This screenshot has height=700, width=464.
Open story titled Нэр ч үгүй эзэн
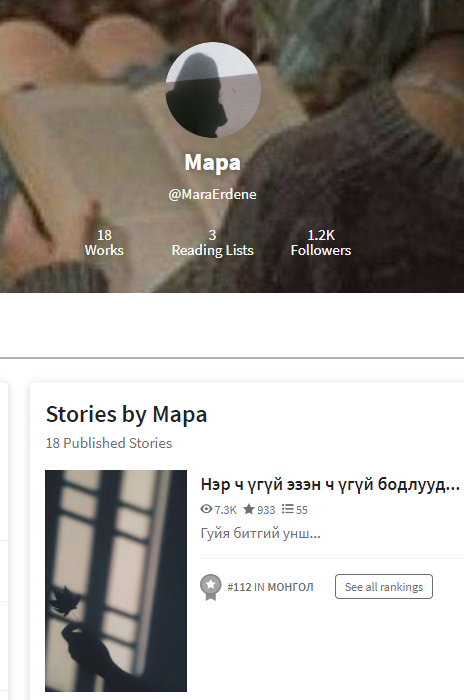point(330,484)
